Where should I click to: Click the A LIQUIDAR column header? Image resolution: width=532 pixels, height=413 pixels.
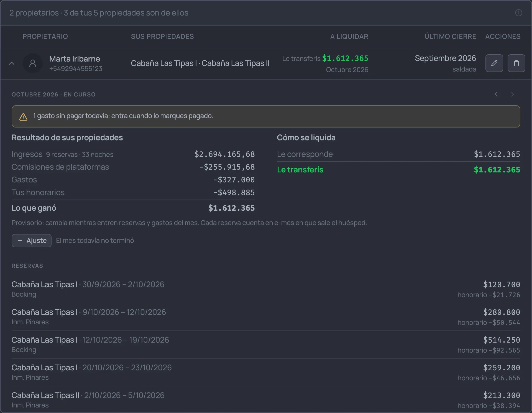click(349, 36)
